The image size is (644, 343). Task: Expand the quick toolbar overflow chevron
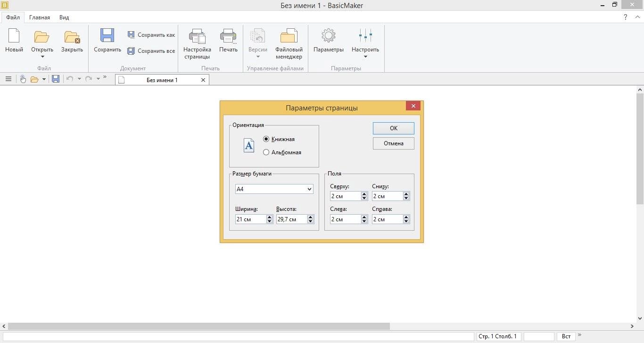(x=105, y=77)
